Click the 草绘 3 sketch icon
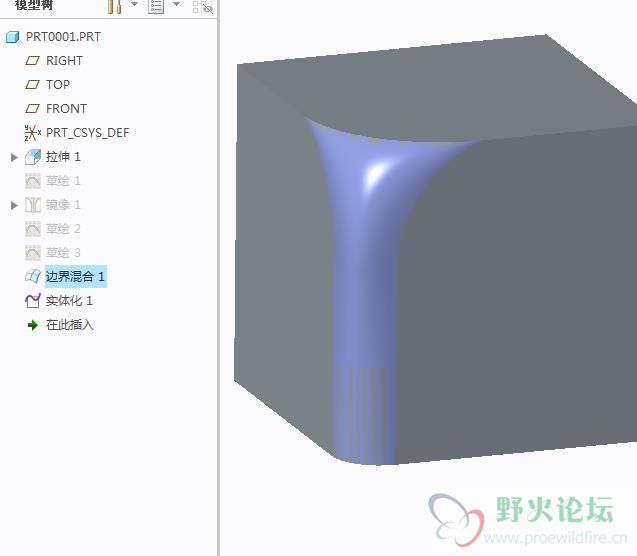The height and width of the screenshot is (556, 637). [x=33, y=253]
